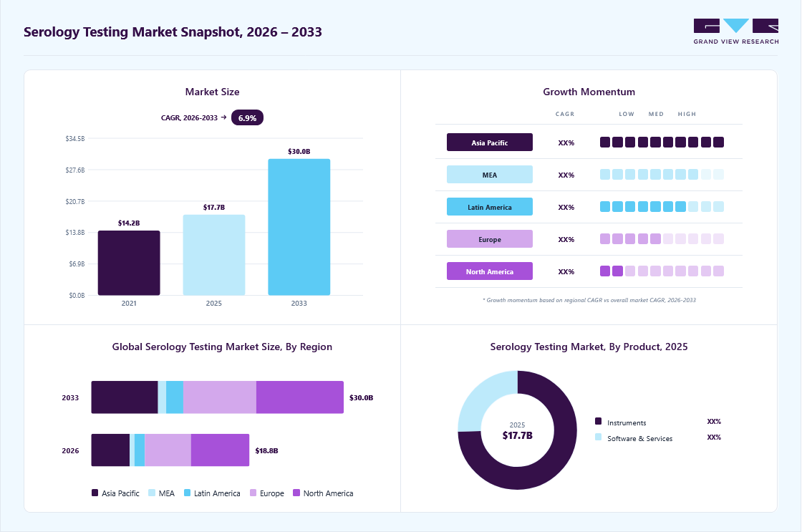Click the 'Market Size' heading
Screen dimensions: 802x532
coord(212,92)
